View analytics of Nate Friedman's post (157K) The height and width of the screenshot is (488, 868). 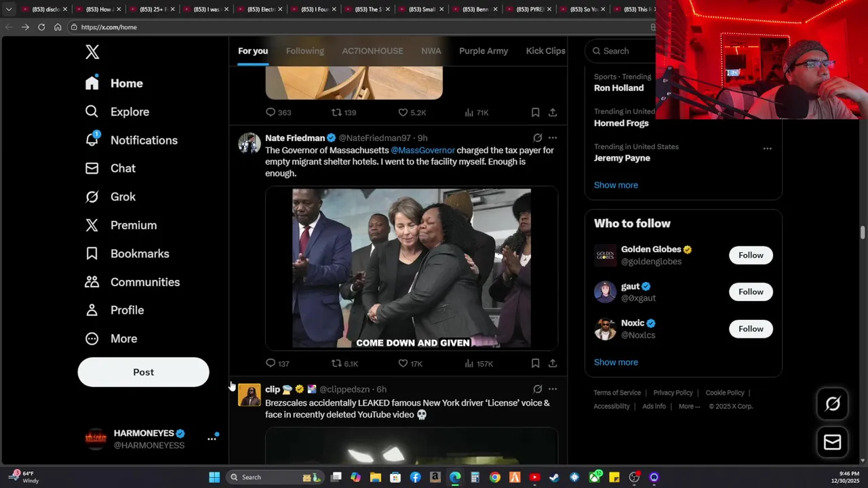479,364
